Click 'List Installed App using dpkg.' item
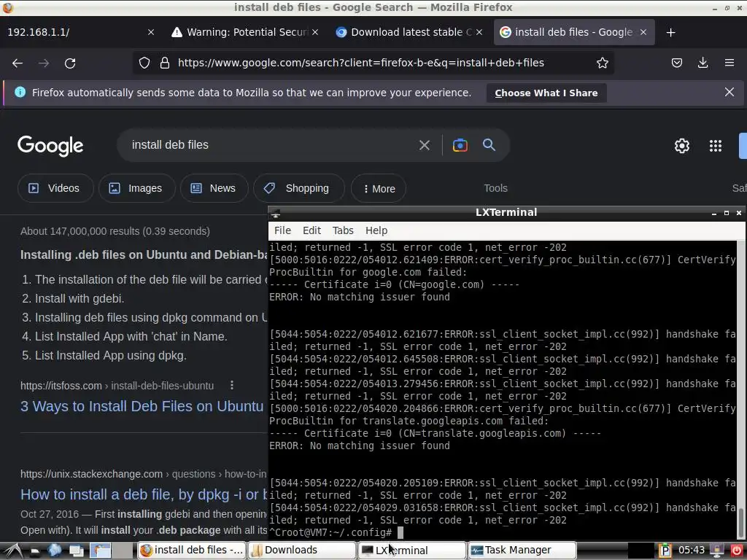 tap(111, 355)
